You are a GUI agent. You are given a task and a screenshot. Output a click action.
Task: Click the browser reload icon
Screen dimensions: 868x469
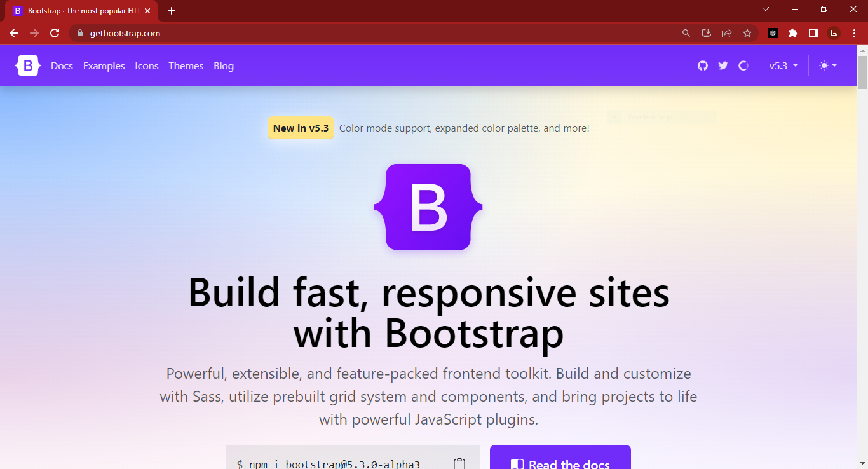point(55,33)
